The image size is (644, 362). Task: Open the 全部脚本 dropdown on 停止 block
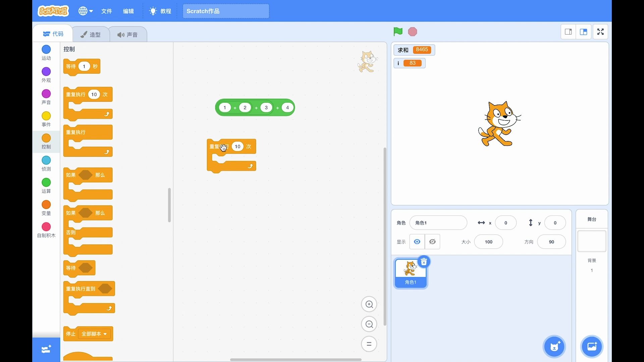click(94, 334)
